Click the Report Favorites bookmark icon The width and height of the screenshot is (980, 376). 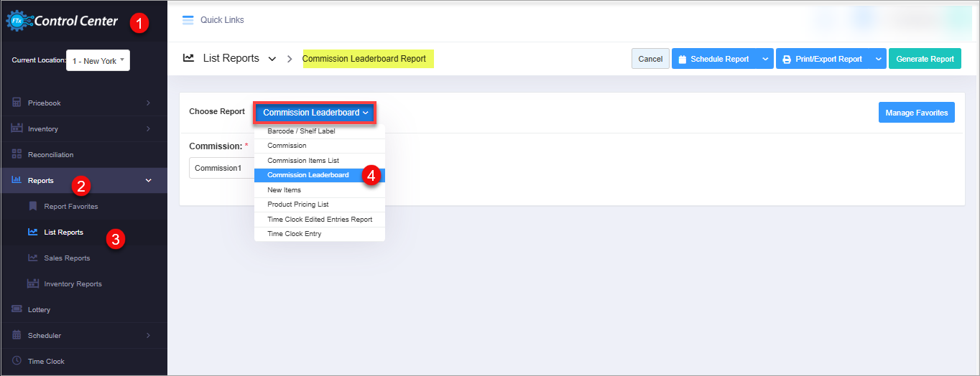click(x=33, y=206)
